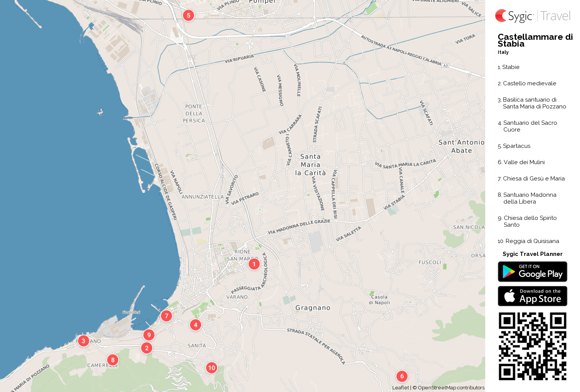Image resolution: width=580 pixels, height=392 pixels.
Task: Select '1. Stabie' in the list
Action: (509, 67)
